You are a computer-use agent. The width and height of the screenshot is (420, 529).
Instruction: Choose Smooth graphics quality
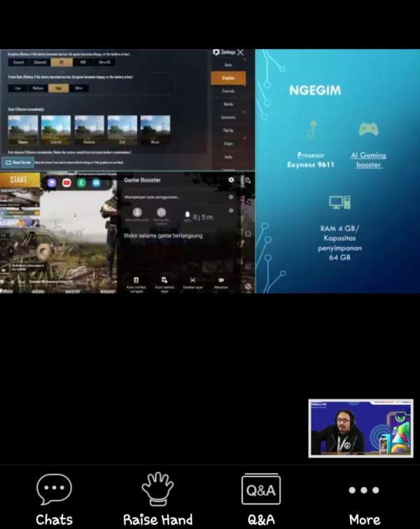point(18,62)
